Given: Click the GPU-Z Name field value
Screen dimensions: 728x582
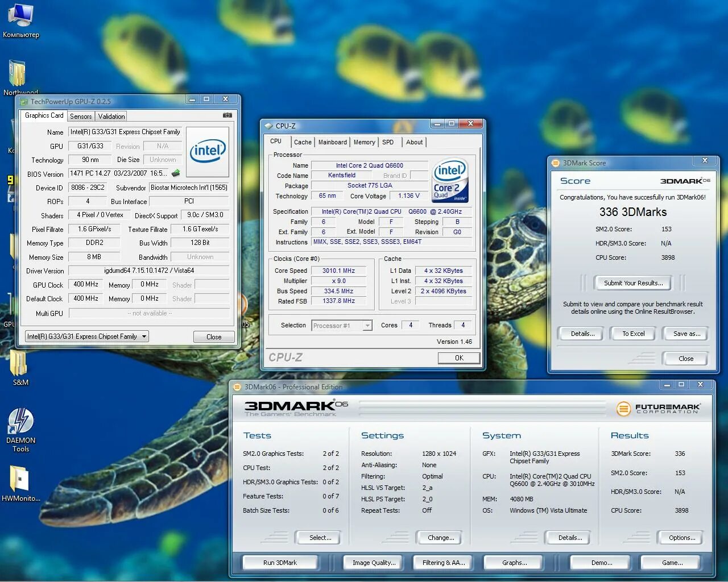Looking at the screenshot, I should click(125, 132).
